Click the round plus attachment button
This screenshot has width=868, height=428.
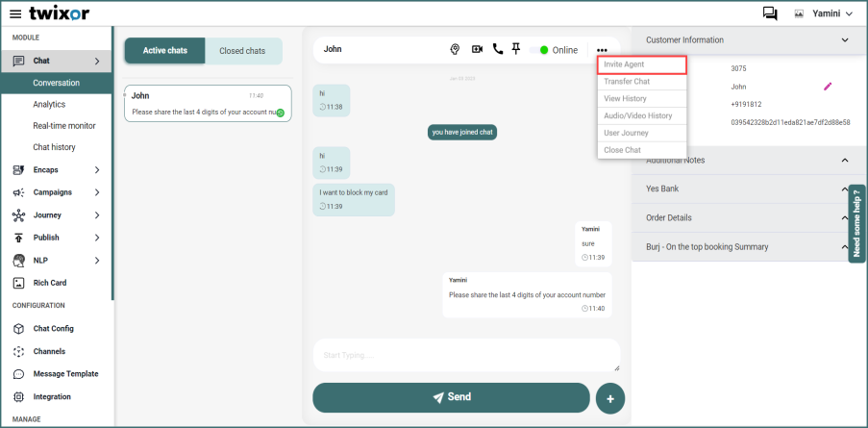click(610, 398)
